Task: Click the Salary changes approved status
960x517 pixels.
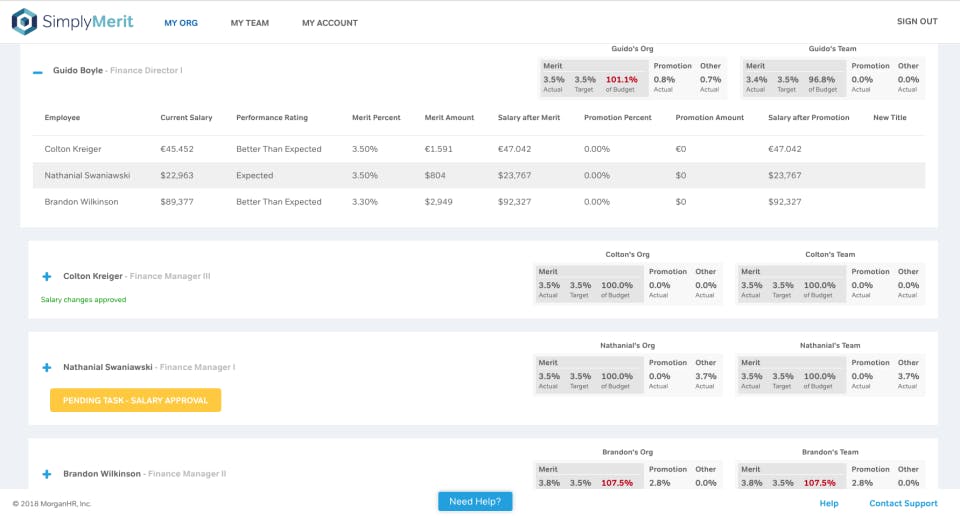Action: (83, 300)
